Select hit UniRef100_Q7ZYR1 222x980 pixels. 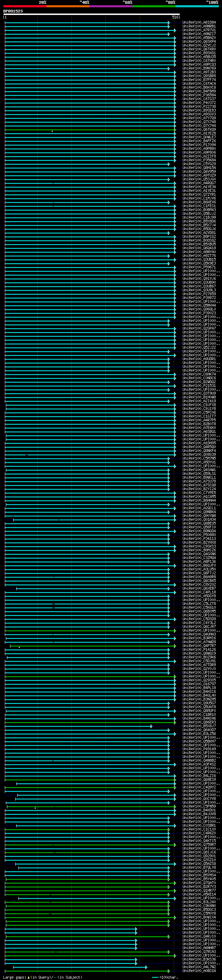click(x=199, y=194)
